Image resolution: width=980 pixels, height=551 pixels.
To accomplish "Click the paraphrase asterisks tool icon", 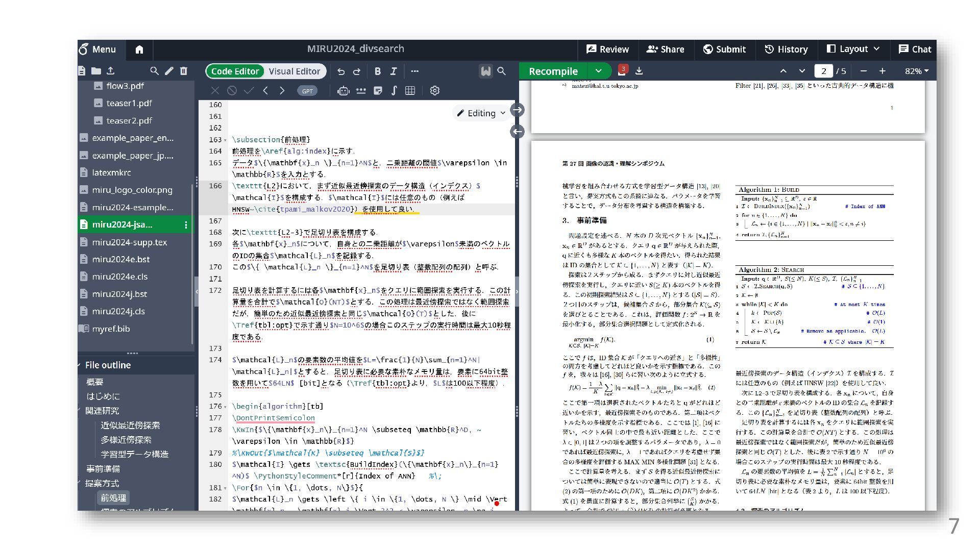I will [x=361, y=91].
